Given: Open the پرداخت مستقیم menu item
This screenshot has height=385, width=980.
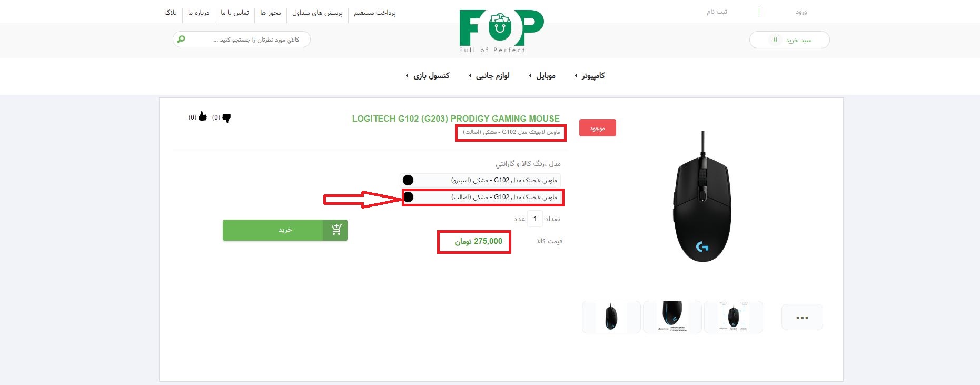Looking at the screenshot, I should pos(375,13).
